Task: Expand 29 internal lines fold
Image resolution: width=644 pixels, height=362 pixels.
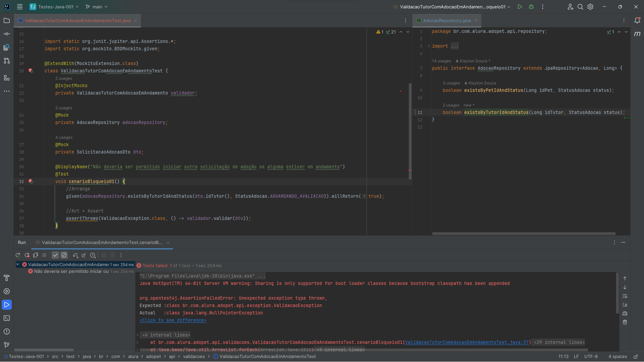Action: click(559, 343)
